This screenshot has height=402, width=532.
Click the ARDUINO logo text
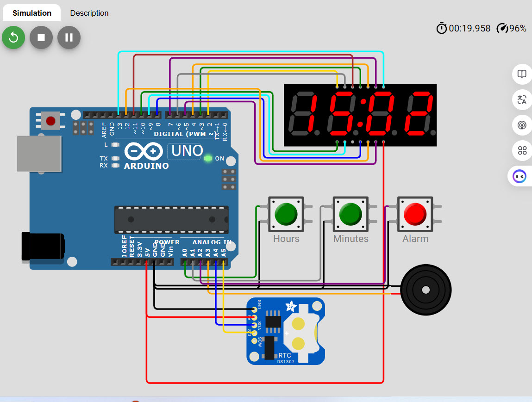click(x=146, y=166)
